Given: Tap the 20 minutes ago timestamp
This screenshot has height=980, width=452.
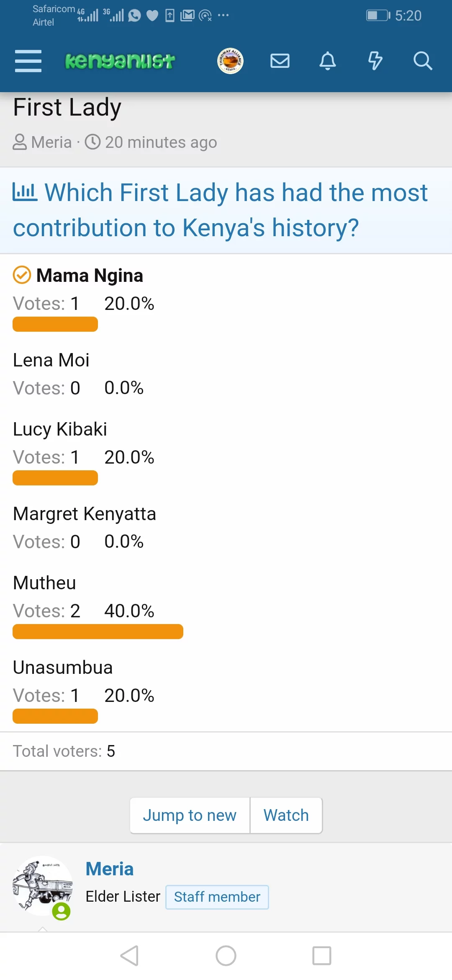Looking at the screenshot, I should pyautogui.click(x=161, y=142).
